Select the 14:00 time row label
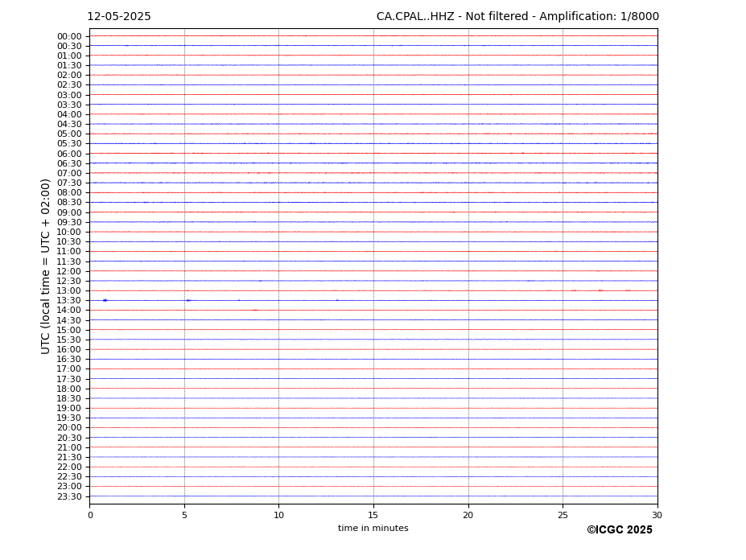 69,311
